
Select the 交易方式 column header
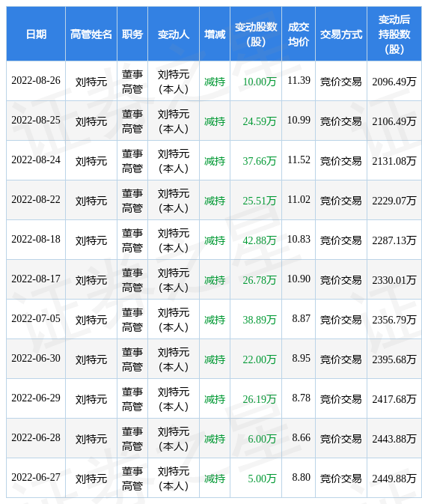click(x=341, y=34)
